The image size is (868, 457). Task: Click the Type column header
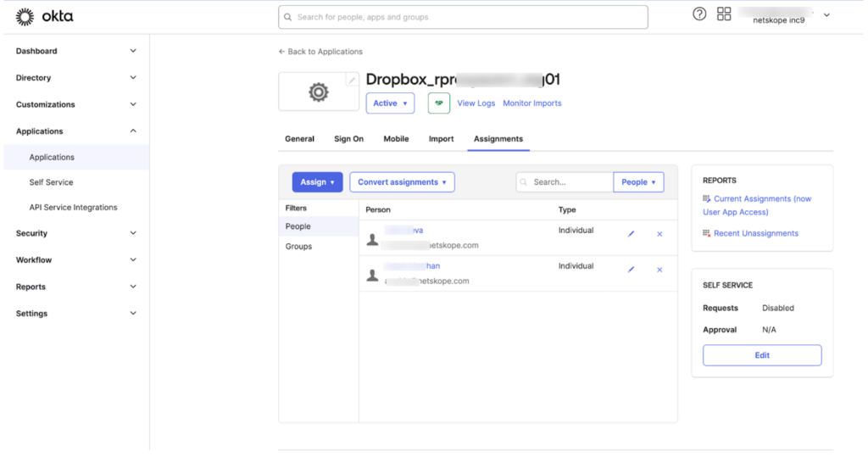point(567,209)
